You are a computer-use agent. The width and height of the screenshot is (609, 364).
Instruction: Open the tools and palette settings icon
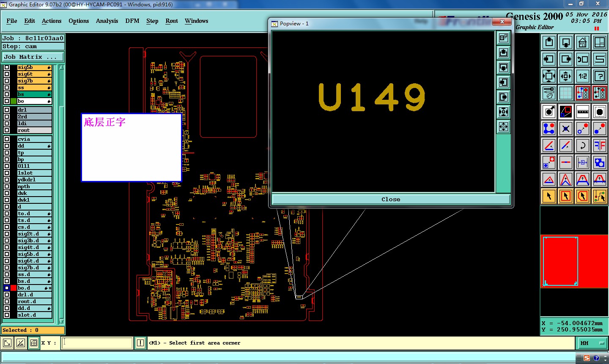(x=549, y=93)
